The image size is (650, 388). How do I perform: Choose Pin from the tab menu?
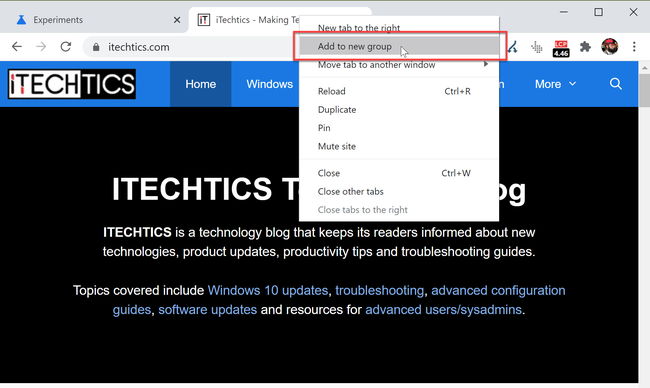[x=399, y=128]
